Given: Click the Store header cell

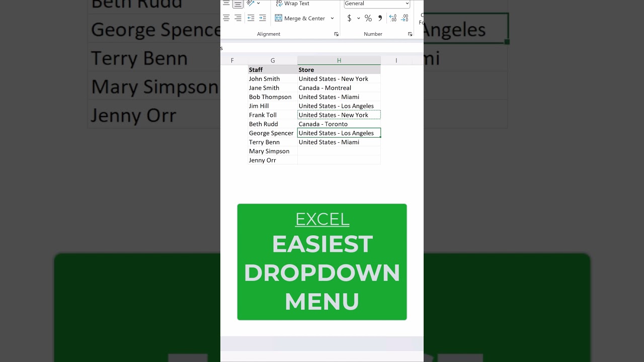Looking at the screenshot, I should [339, 70].
